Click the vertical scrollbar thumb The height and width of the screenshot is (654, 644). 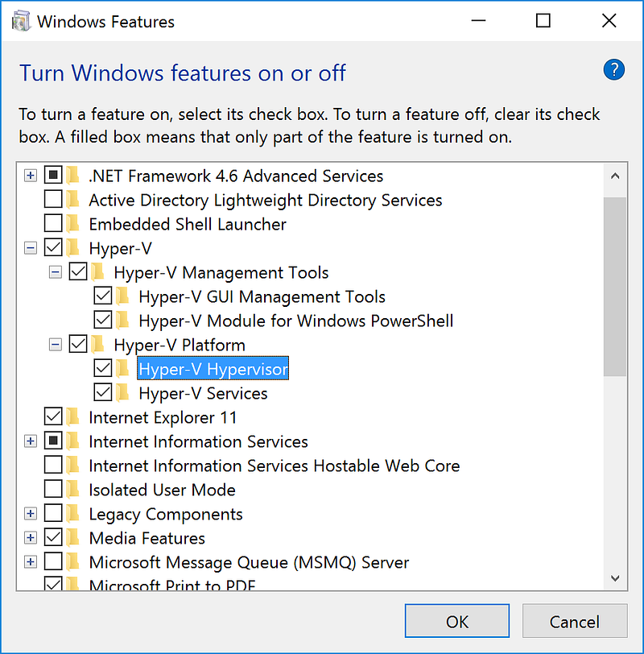click(x=615, y=287)
